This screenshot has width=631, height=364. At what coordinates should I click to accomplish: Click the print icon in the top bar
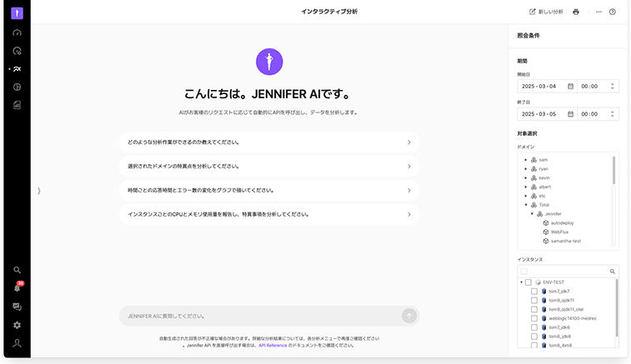pos(576,12)
